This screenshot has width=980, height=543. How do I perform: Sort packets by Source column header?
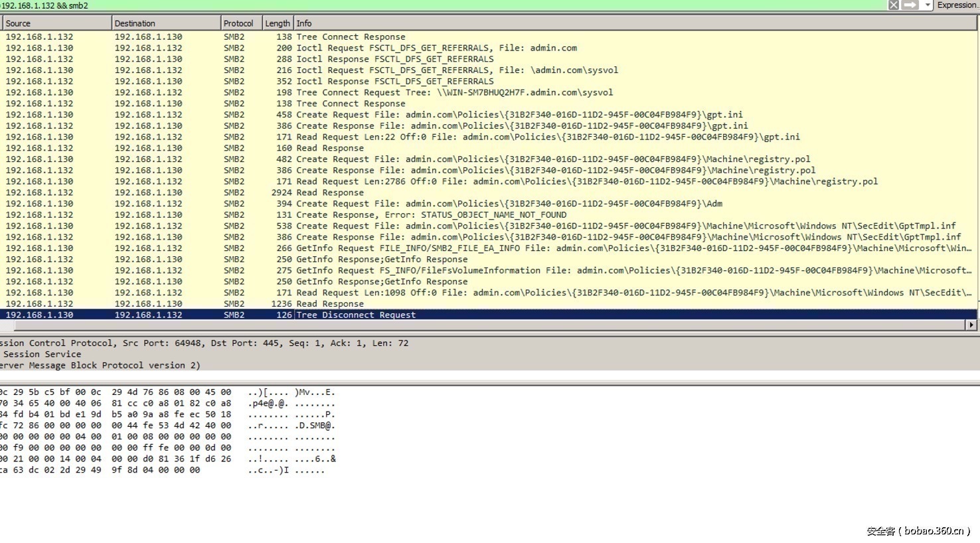pyautogui.click(x=56, y=23)
